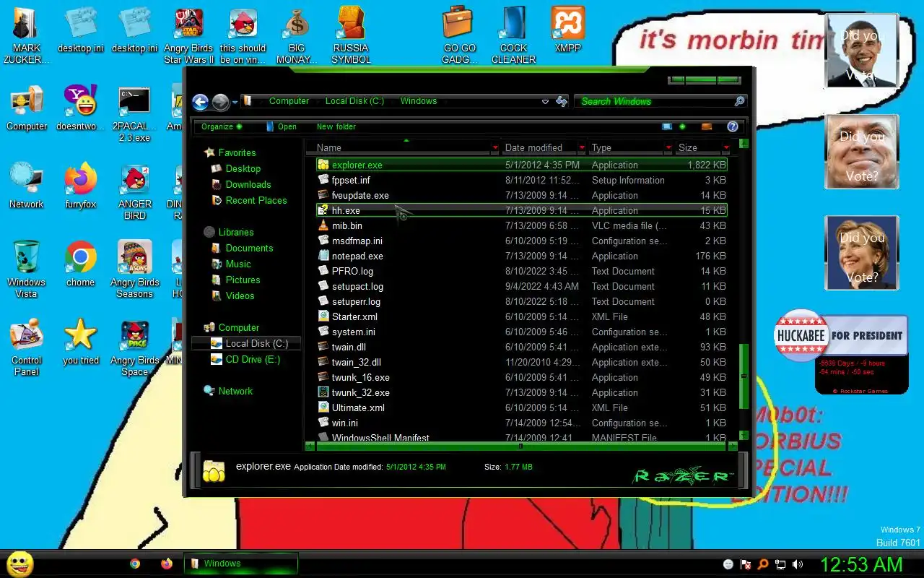Viewport: 924px width, 578px height.
Task: Open the recent pages arrow beside forward button
Action: click(x=235, y=102)
